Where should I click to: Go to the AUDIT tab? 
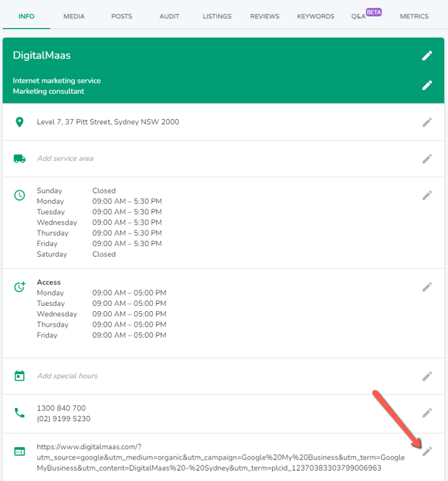tap(169, 16)
